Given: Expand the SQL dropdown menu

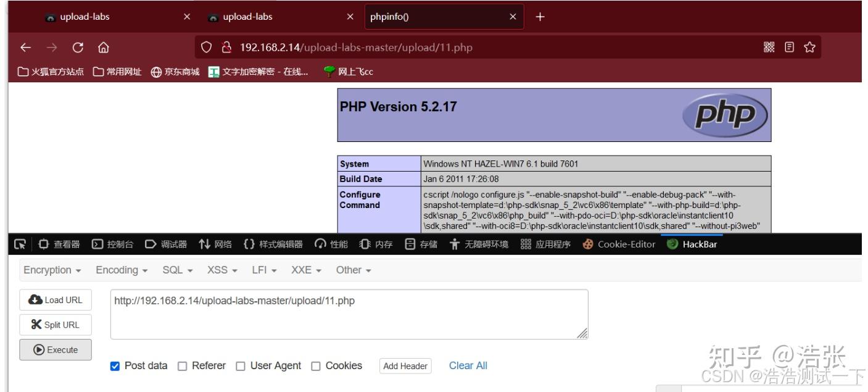Looking at the screenshot, I should 178,270.
